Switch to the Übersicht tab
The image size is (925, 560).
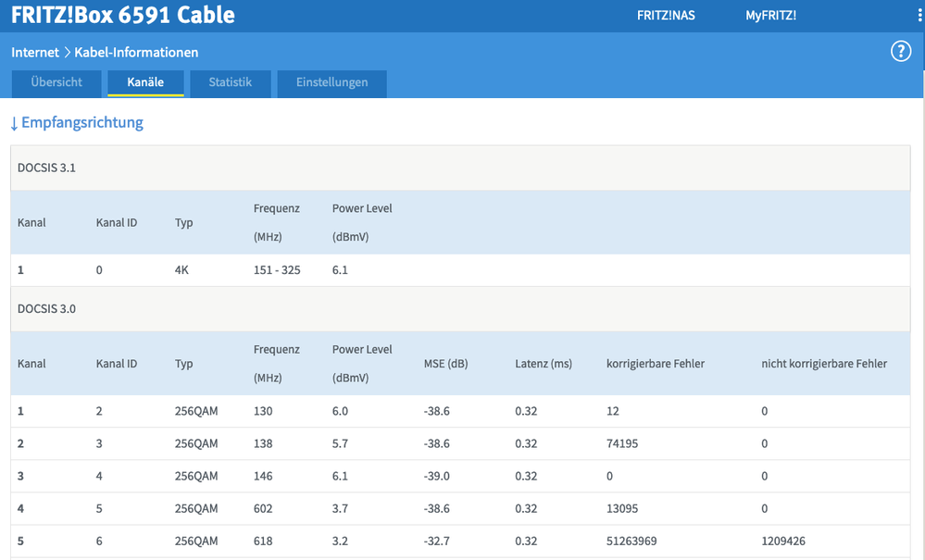(56, 82)
